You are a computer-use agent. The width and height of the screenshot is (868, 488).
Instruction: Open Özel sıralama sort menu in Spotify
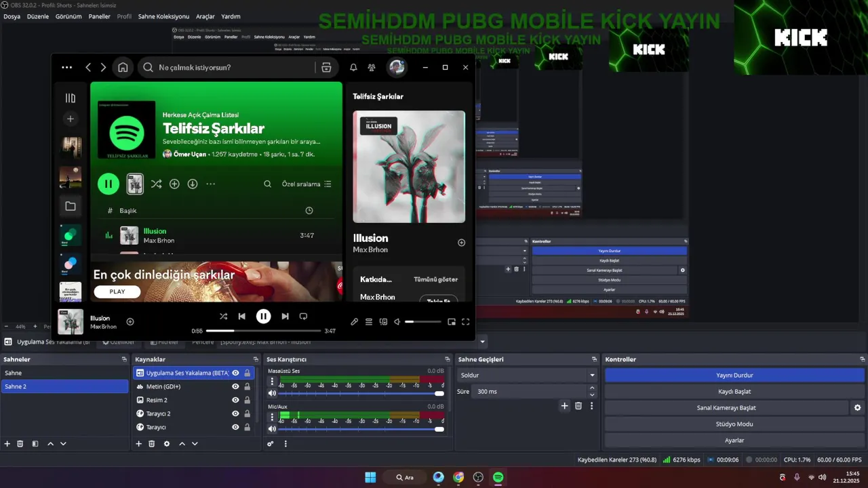(307, 184)
